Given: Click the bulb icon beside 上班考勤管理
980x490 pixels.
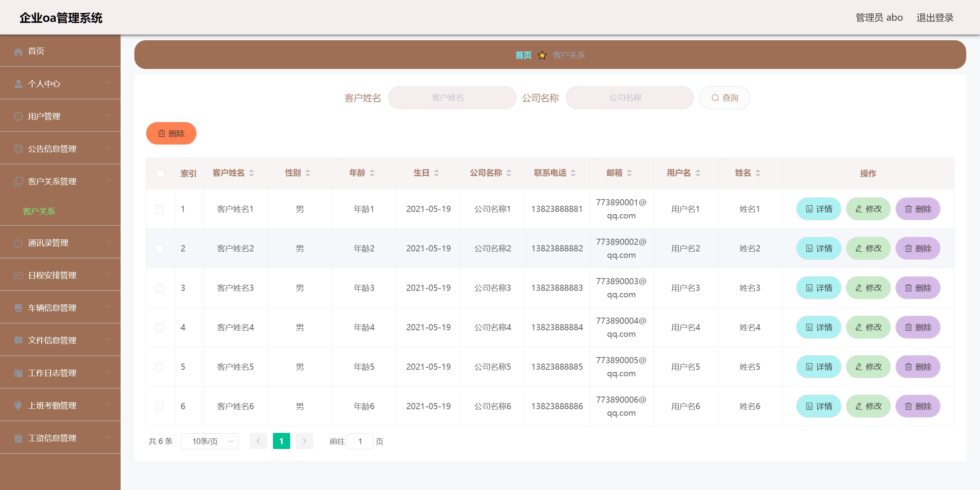Looking at the screenshot, I should [x=18, y=406].
